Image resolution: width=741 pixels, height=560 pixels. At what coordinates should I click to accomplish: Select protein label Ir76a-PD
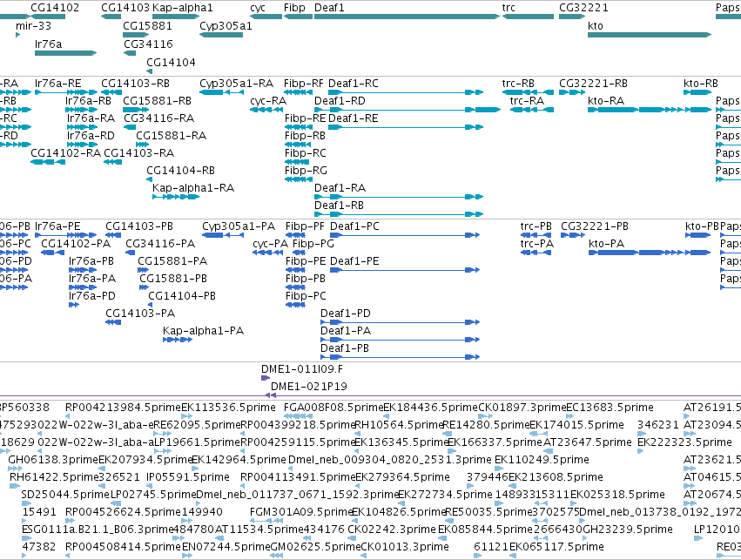[x=92, y=296]
